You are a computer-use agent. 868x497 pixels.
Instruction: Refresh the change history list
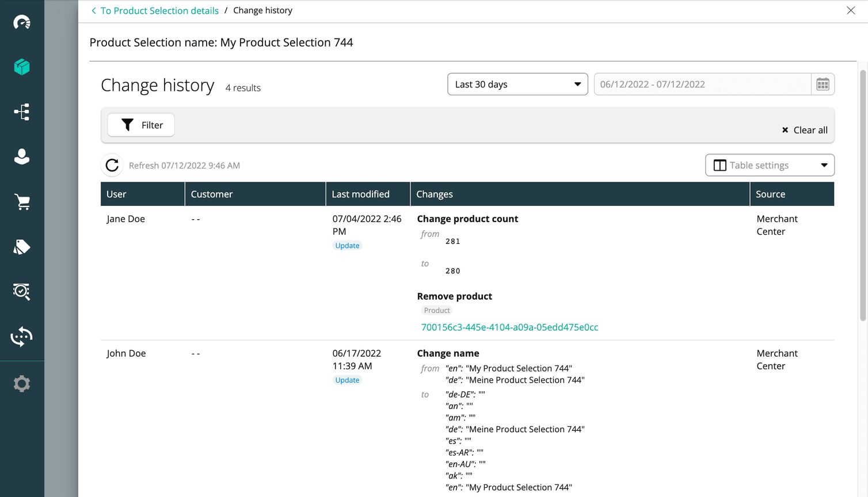(112, 165)
